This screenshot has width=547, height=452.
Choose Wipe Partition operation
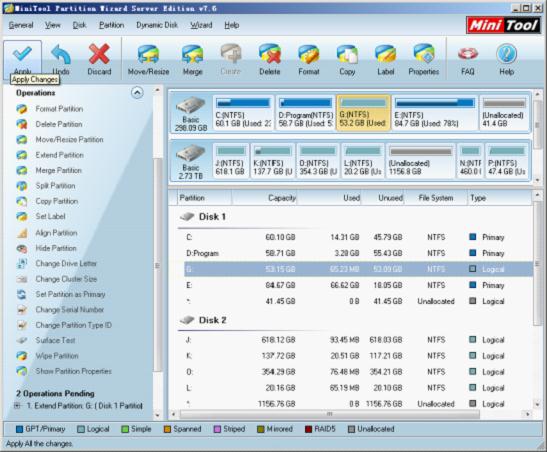coord(57,356)
